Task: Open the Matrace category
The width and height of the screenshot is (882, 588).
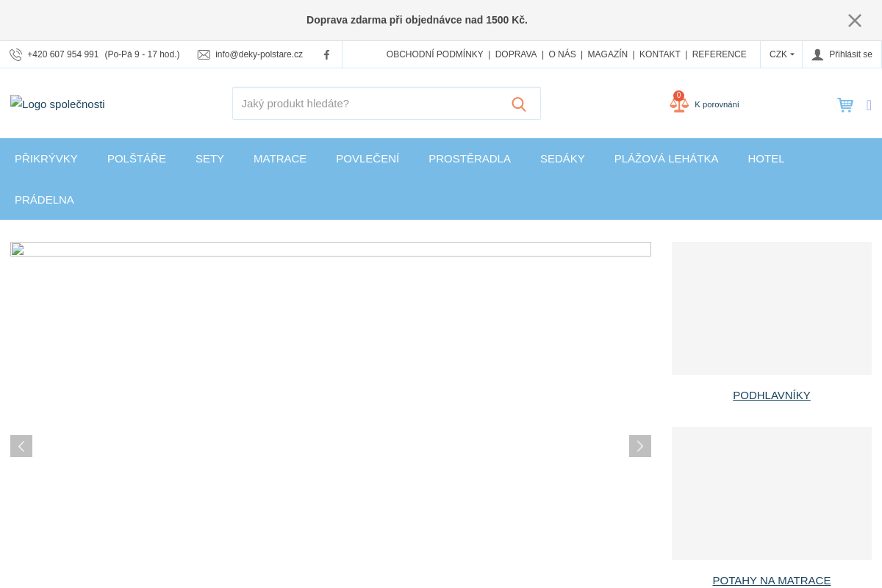Action: coord(280,159)
